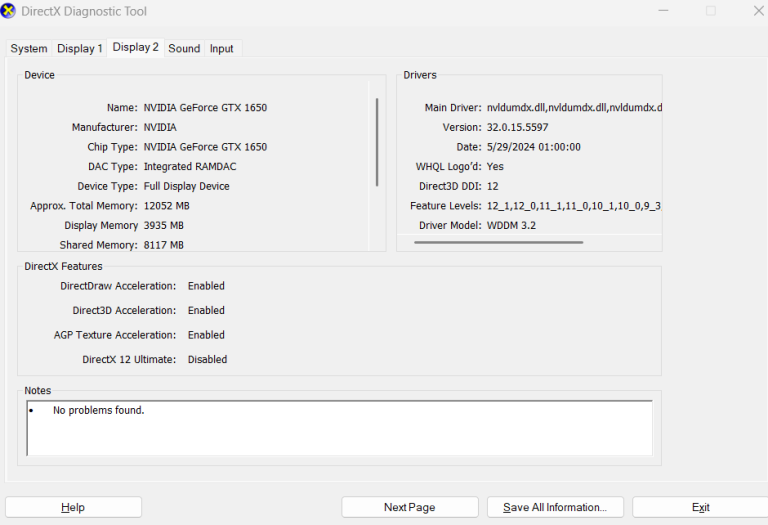Screen dimensions: 768x525
Task: Click Save All Information button
Action: click(555, 507)
